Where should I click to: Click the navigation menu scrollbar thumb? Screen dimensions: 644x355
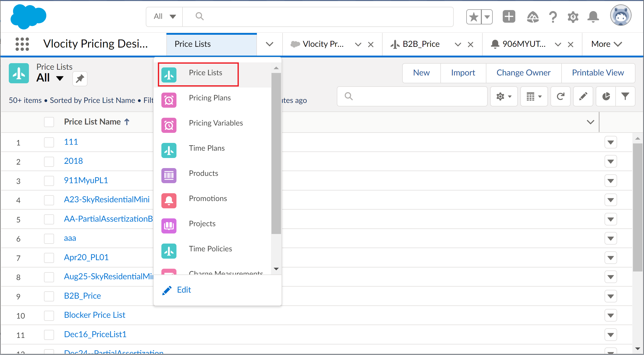pos(276,153)
